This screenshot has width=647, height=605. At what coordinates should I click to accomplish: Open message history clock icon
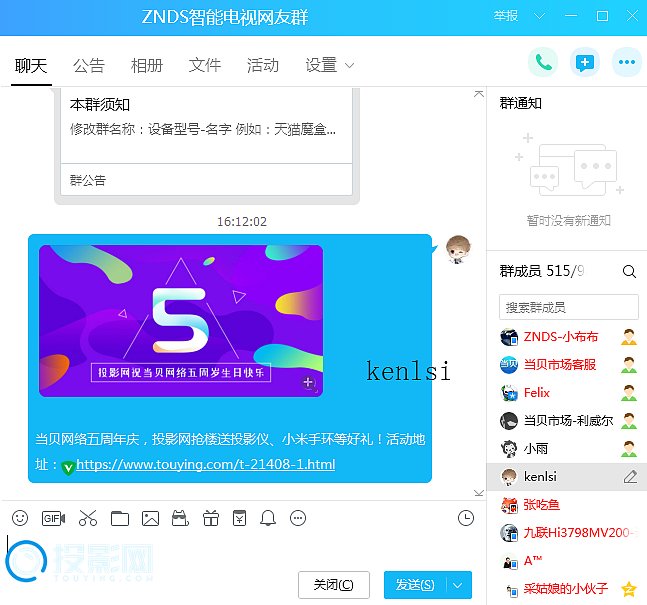point(465,518)
